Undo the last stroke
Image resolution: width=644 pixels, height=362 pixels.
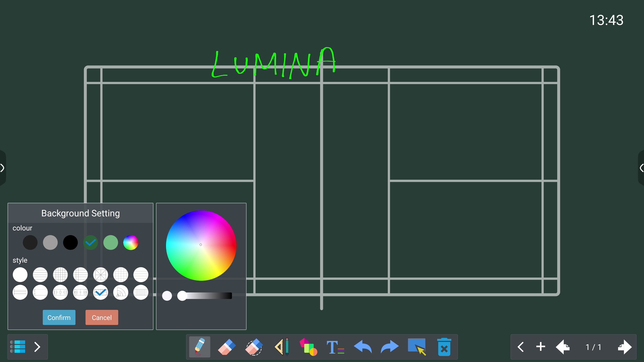[363, 347]
